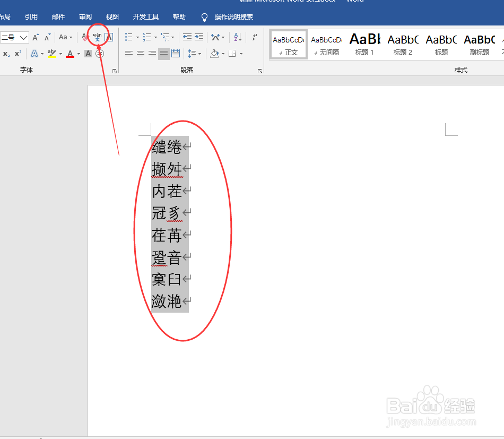
Task: Open the 视图 ribbon tab
Action: click(112, 16)
